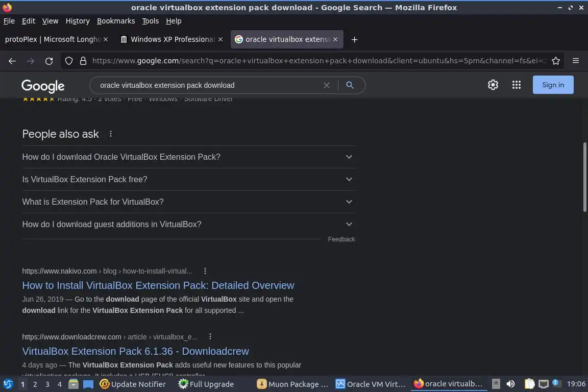
Task: Click the notification tray icon near clock
Action: tap(557, 383)
